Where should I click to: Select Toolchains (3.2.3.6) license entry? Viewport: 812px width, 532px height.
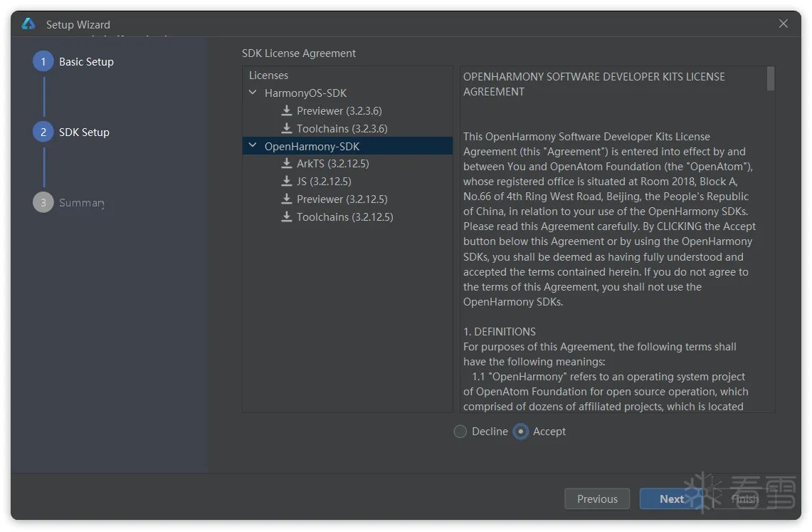[342, 128]
